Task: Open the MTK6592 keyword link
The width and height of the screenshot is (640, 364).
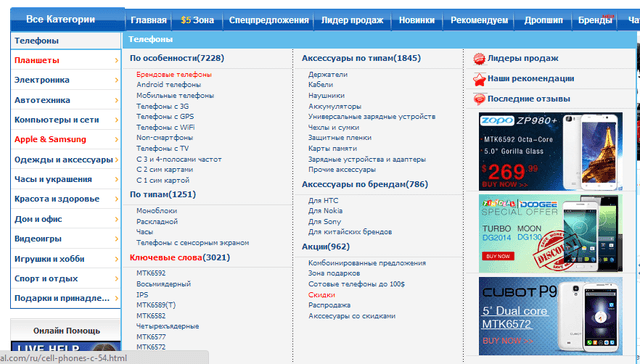Action: [151, 273]
